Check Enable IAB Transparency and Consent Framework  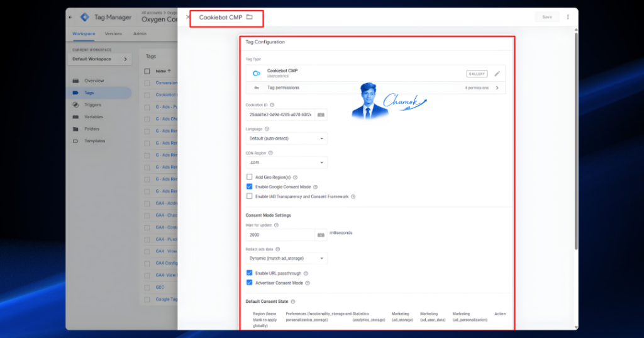pos(249,196)
